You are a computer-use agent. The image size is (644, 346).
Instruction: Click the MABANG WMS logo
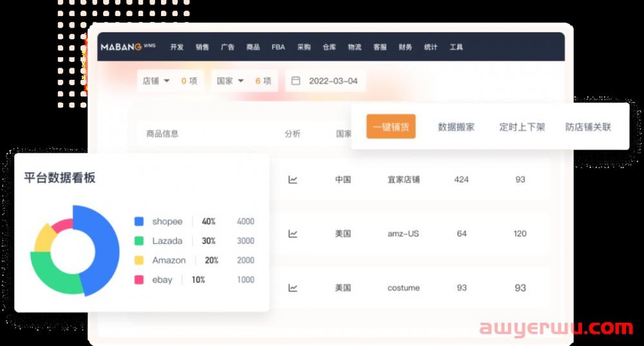(x=128, y=47)
